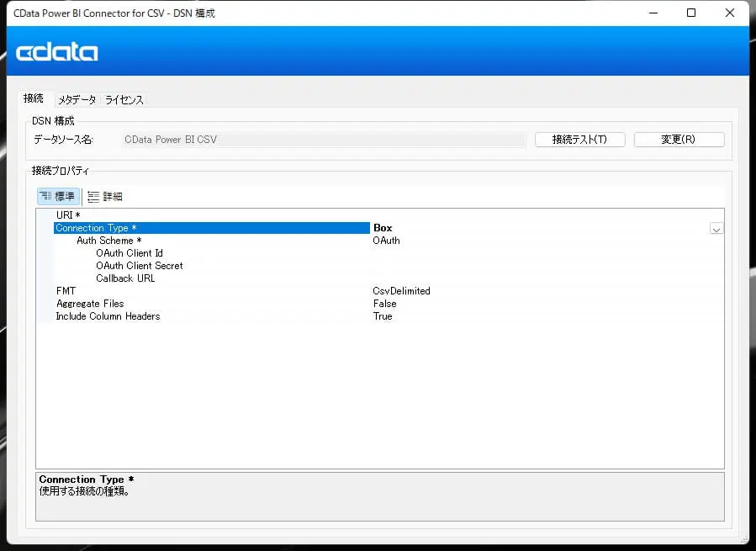Switch to the 接続 tab

point(34,98)
